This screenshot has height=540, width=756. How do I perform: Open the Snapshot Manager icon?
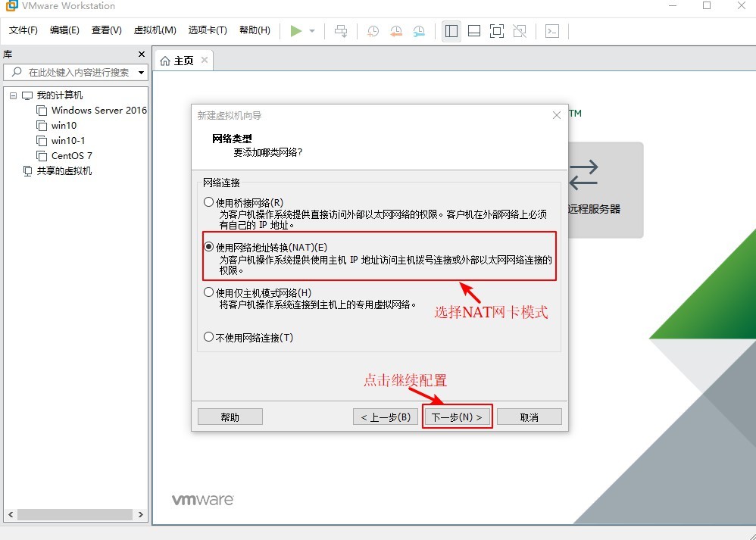pos(417,31)
